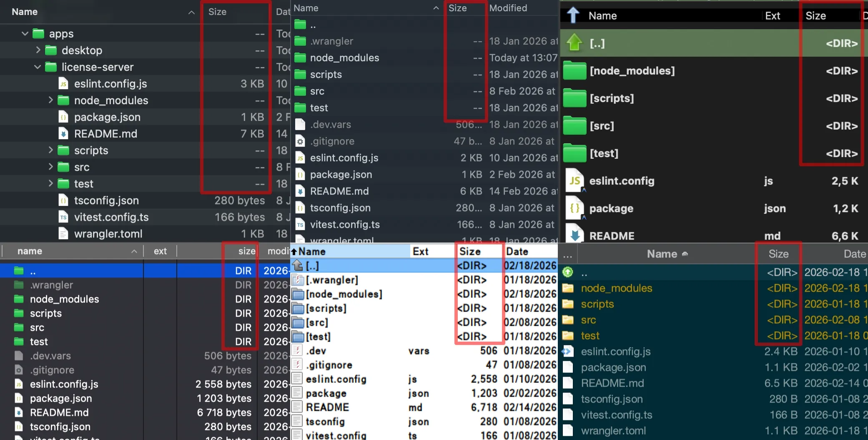Toggle Name sort indicator in teal panel header
The image size is (868, 440).
pos(685,254)
